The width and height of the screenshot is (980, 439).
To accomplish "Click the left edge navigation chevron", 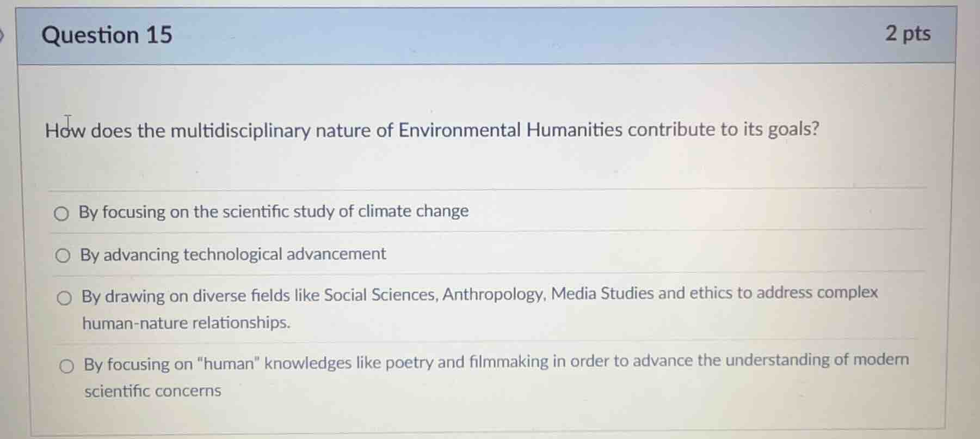I will click(3, 34).
